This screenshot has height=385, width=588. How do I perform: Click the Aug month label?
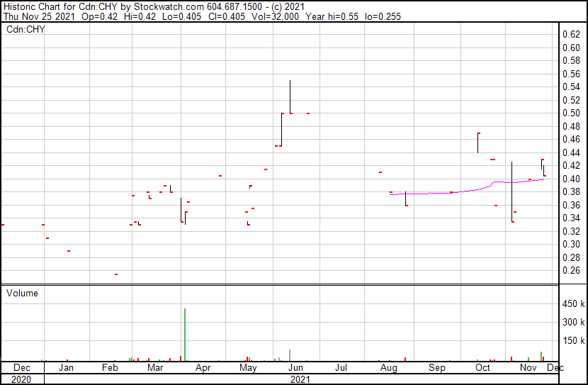click(389, 367)
